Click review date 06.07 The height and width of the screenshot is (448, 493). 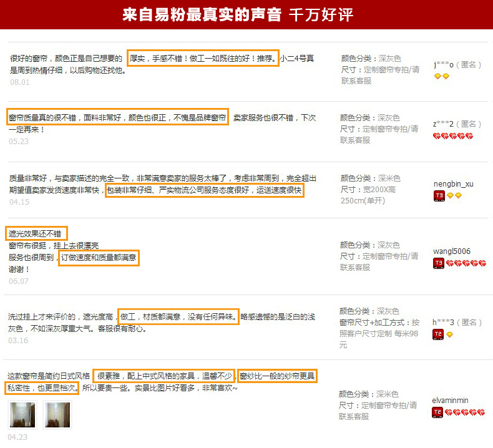19,281
